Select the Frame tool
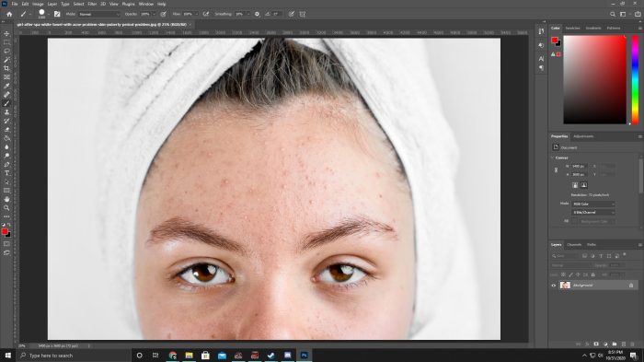 click(x=6, y=77)
